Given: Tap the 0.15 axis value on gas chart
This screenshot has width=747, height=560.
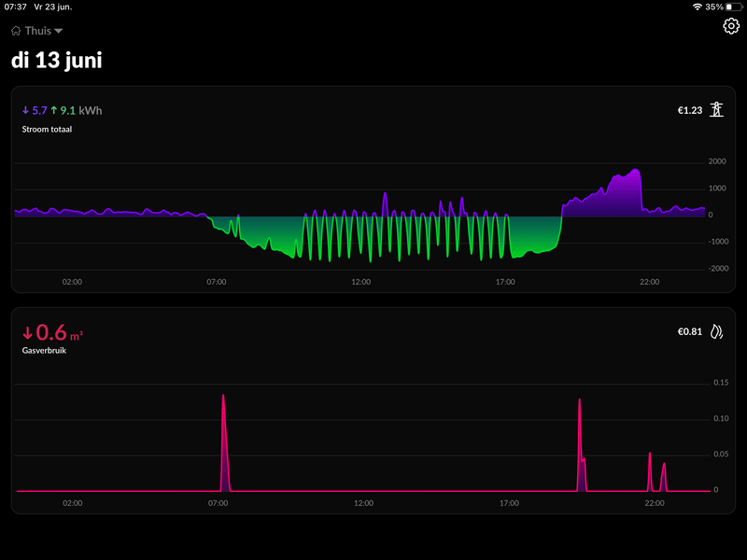Looking at the screenshot, I should pyautogui.click(x=721, y=383).
